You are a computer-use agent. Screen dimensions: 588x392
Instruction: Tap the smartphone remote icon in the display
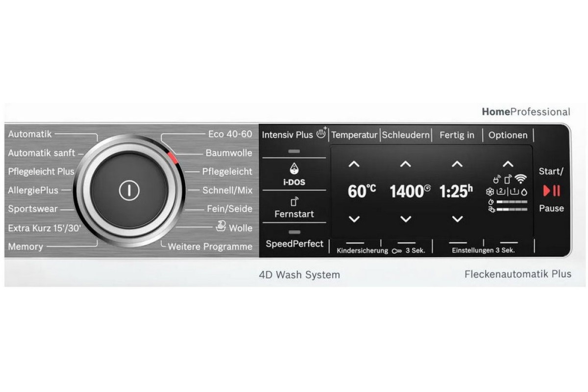pyautogui.click(x=508, y=179)
